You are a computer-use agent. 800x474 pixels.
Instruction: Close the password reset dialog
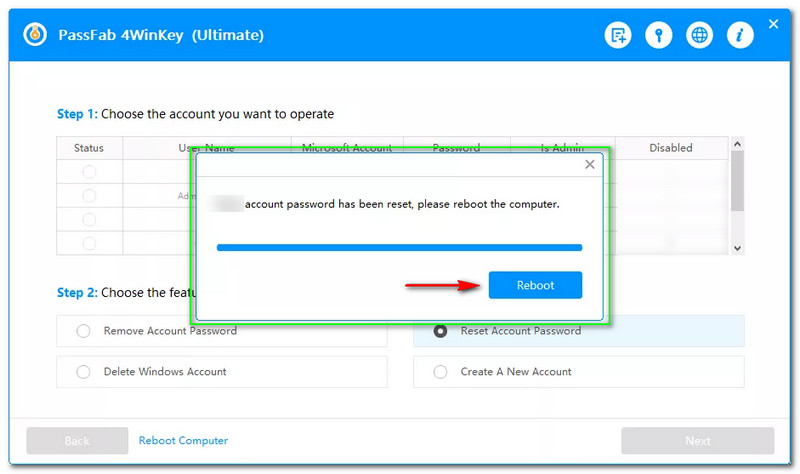(x=589, y=164)
